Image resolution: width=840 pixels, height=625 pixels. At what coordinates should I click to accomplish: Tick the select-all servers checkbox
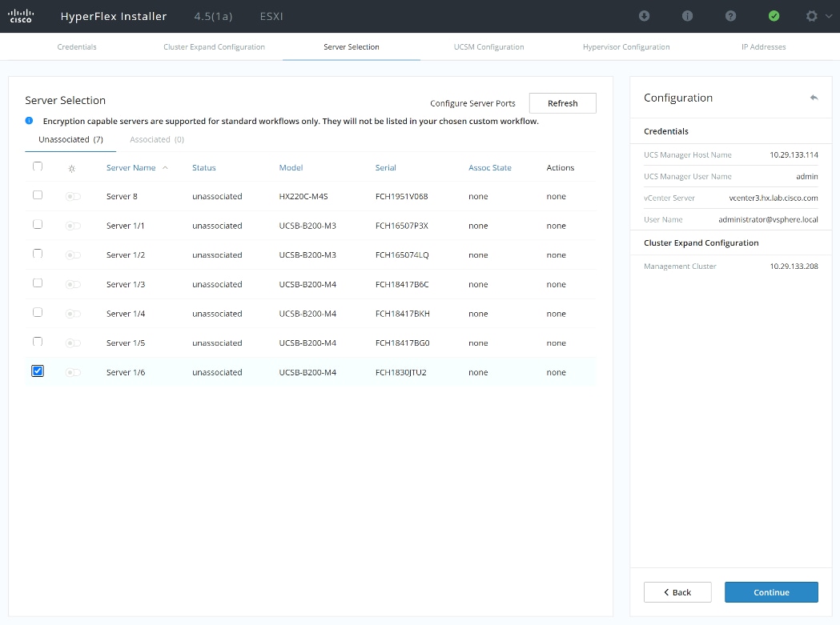[38, 166]
